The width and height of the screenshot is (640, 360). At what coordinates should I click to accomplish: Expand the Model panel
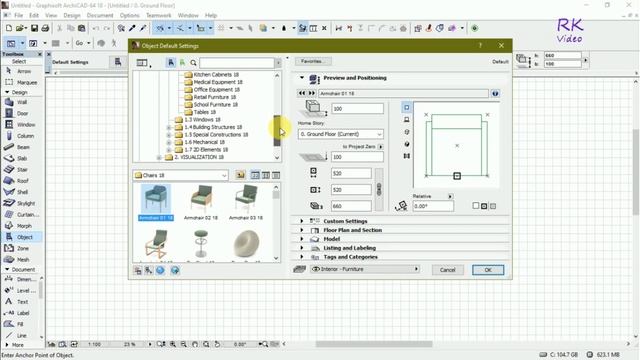302,239
